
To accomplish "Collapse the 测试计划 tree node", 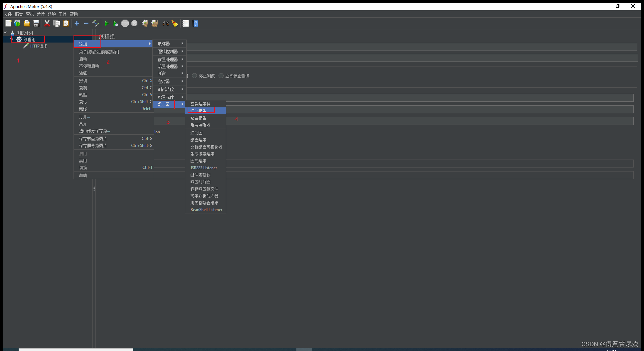I will click(x=5, y=33).
